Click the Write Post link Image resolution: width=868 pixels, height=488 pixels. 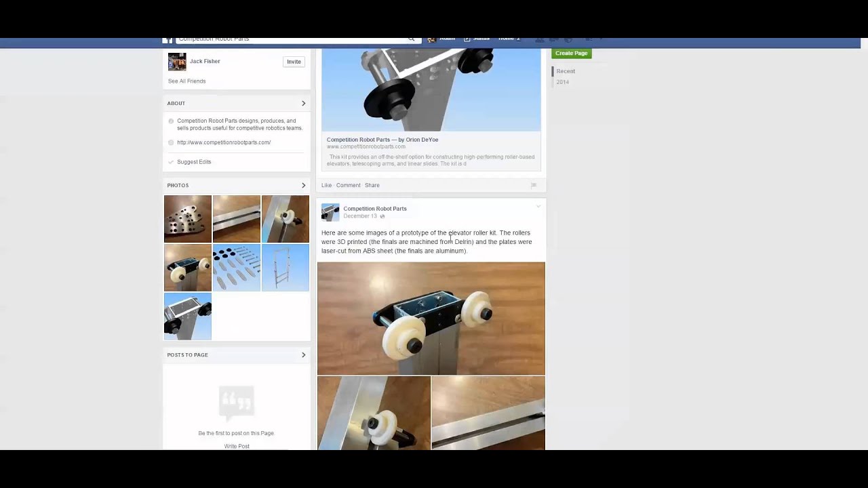[237, 446]
